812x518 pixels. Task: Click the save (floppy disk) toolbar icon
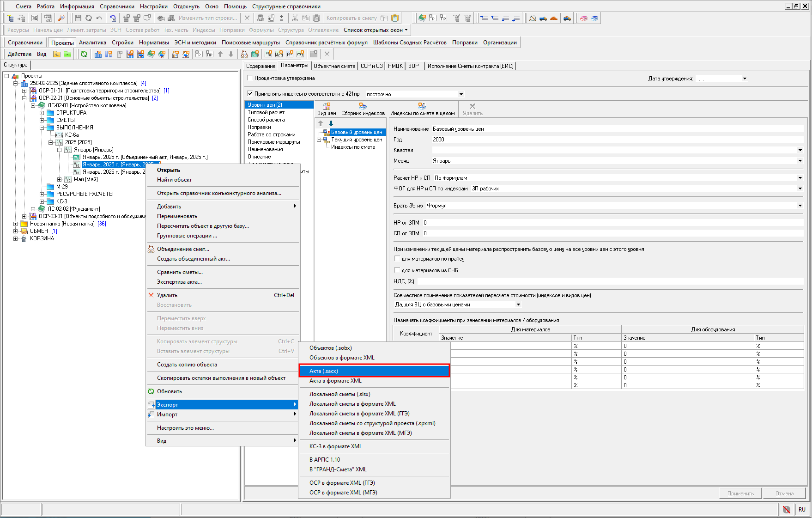78,18
